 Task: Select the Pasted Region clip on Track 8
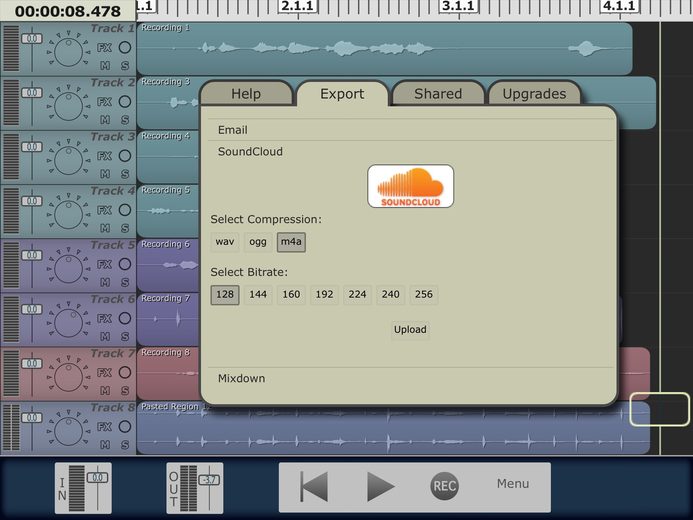click(x=393, y=428)
